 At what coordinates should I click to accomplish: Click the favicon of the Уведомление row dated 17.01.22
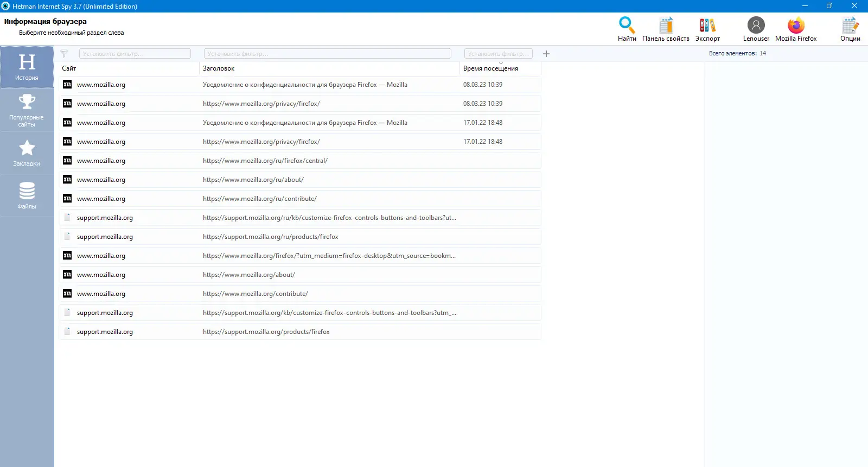(67, 122)
